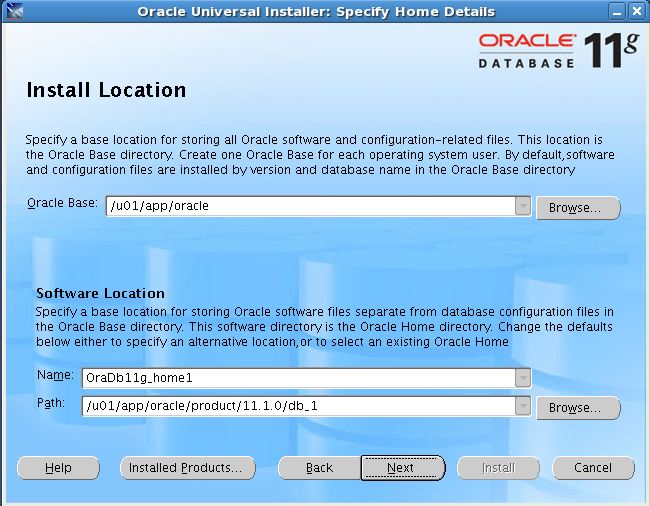The width and height of the screenshot is (650, 506).
Task: Cancel the Oracle installation
Action: 593,468
